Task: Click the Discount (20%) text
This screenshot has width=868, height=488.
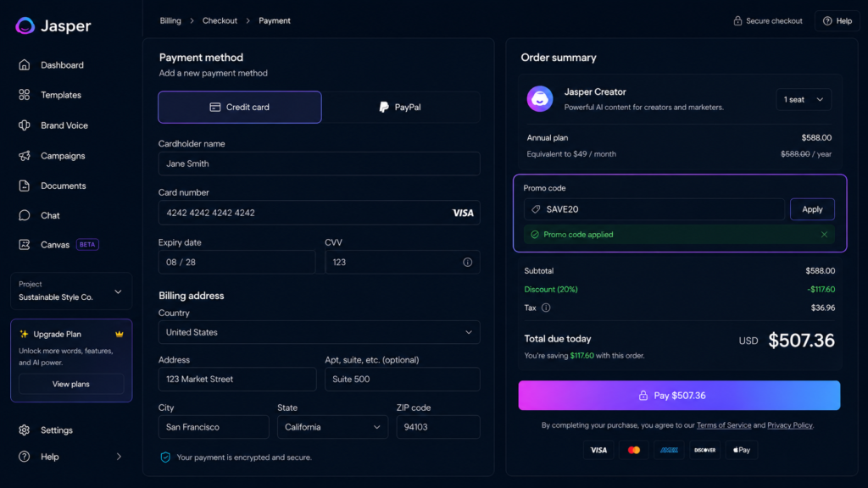Action: (x=551, y=290)
